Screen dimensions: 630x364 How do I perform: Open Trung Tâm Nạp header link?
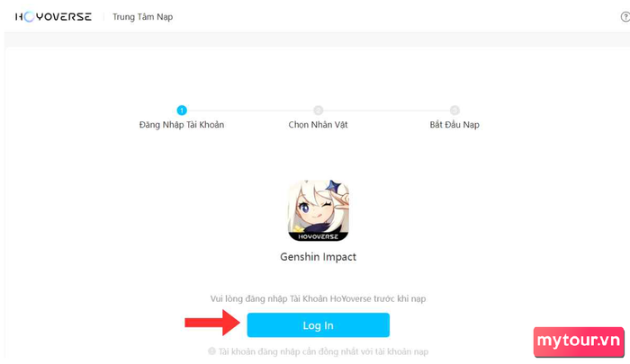click(x=142, y=17)
